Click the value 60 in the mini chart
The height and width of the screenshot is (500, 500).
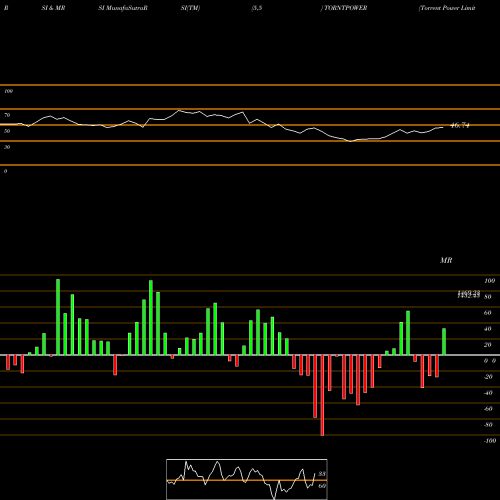point(322,486)
